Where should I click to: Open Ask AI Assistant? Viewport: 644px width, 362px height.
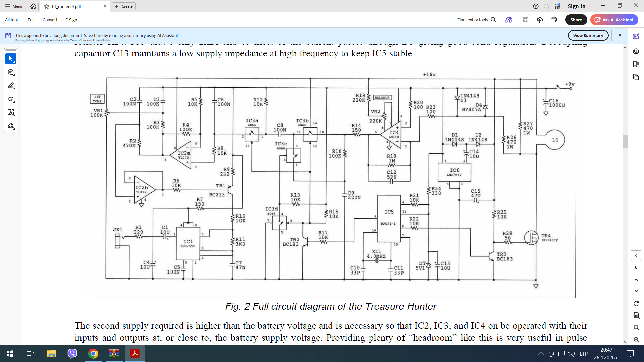[614, 20]
